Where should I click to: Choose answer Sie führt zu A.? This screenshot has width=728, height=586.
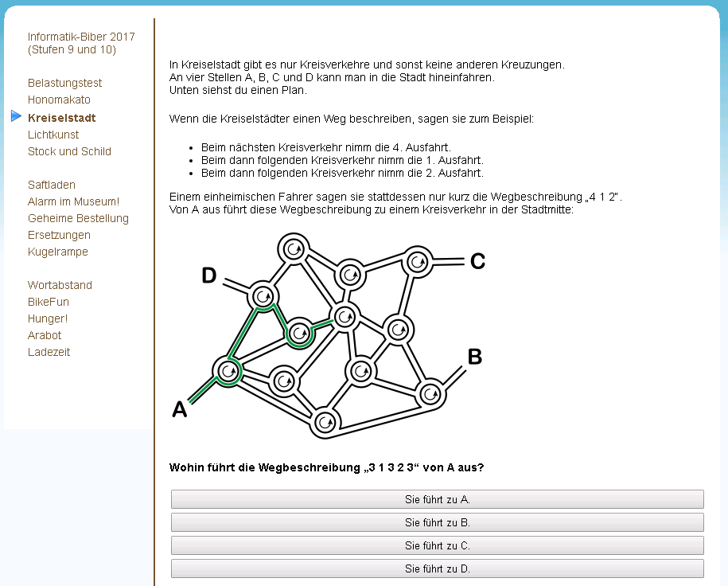click(x=438, y=499)
